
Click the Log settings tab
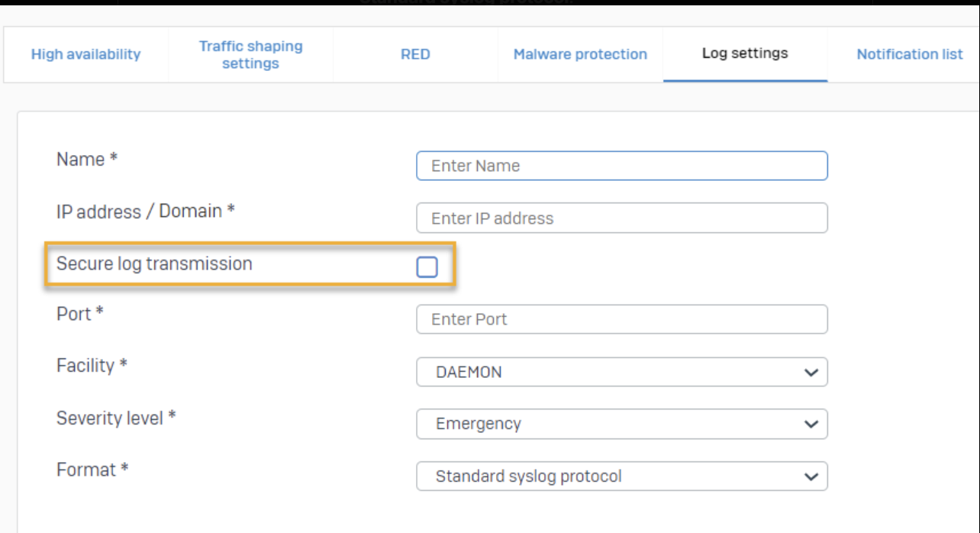(x=745, y=53)
